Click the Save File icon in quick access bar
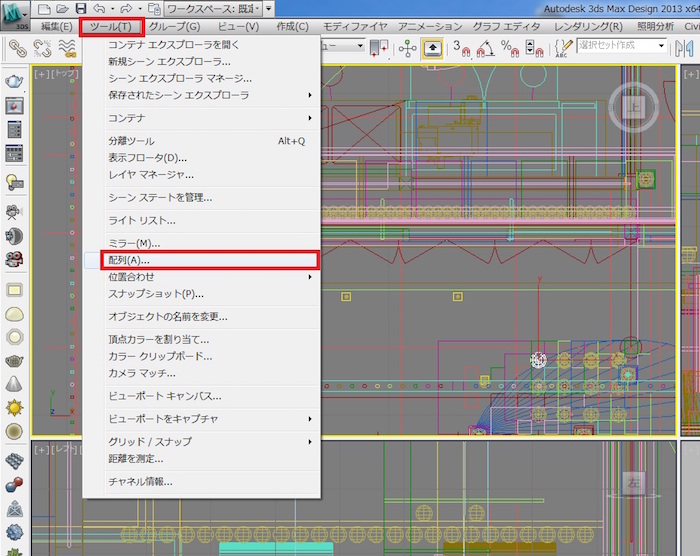 (79, 8)
